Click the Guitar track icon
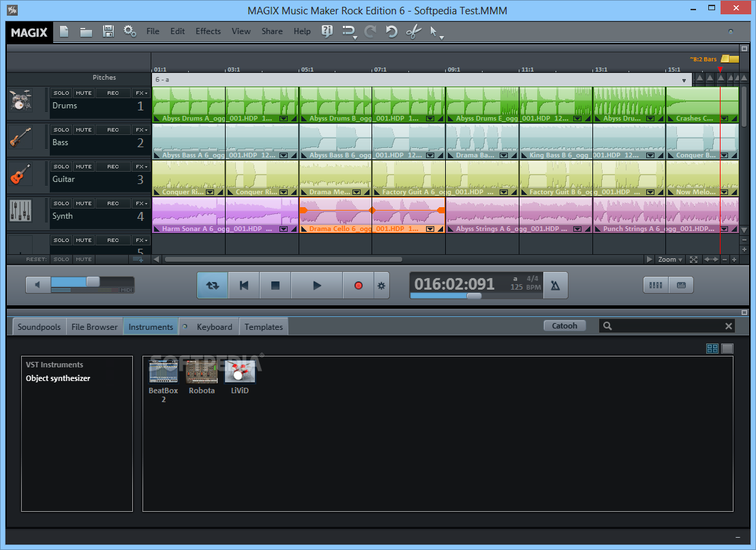756x550 pixels. tap(20, 174)
